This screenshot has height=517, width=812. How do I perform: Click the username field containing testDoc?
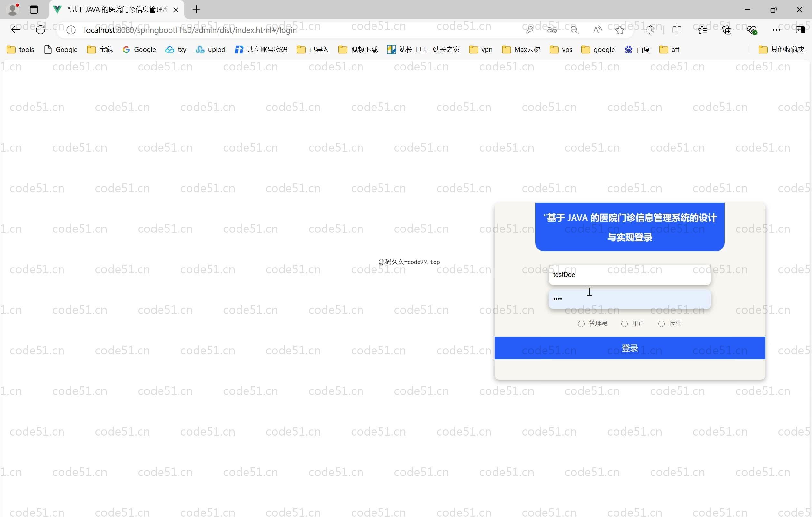tap(630, 275)
